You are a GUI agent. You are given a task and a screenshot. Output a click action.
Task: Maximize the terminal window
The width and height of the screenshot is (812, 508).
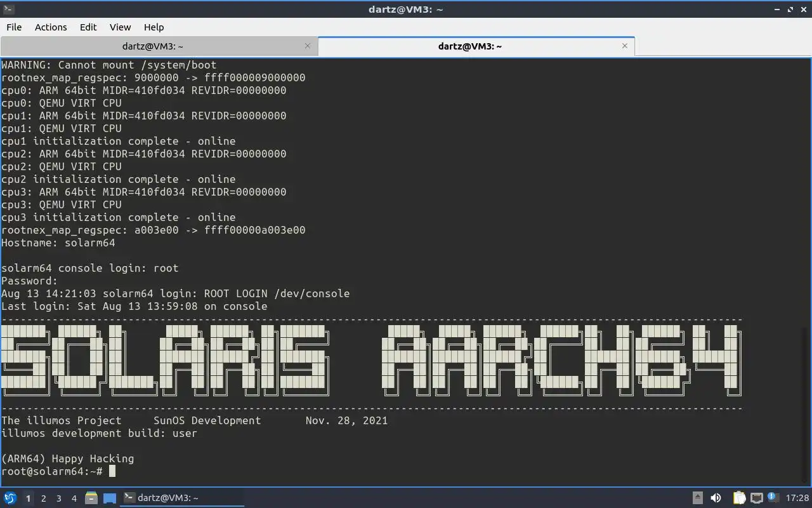[790, 9]
